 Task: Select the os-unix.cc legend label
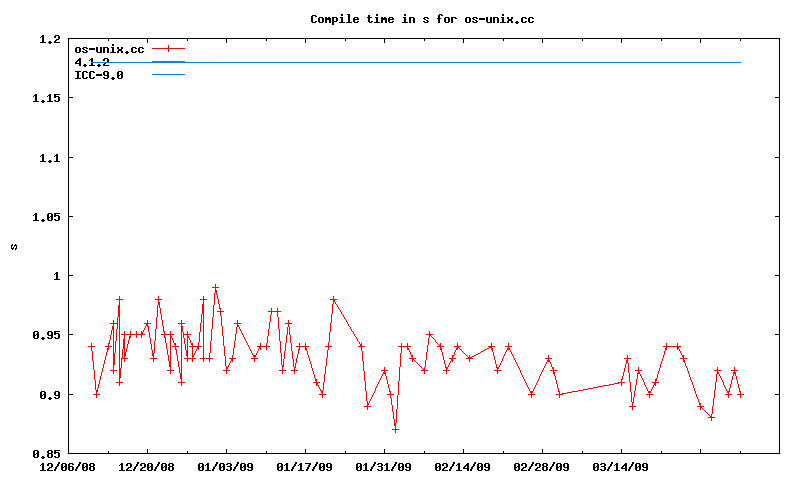tap(109, 48)
